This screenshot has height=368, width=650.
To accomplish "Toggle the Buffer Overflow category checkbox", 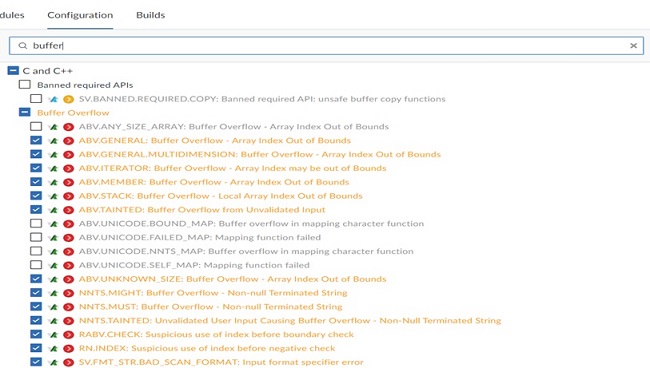I will 25,112.
